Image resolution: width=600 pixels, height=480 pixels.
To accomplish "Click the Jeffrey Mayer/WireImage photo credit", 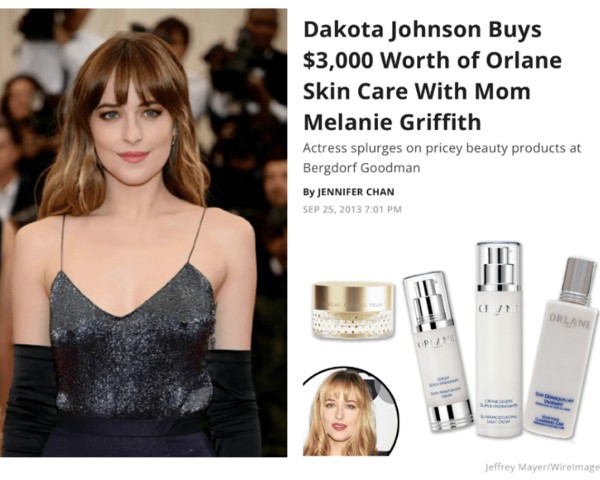I will coord(542,467).
